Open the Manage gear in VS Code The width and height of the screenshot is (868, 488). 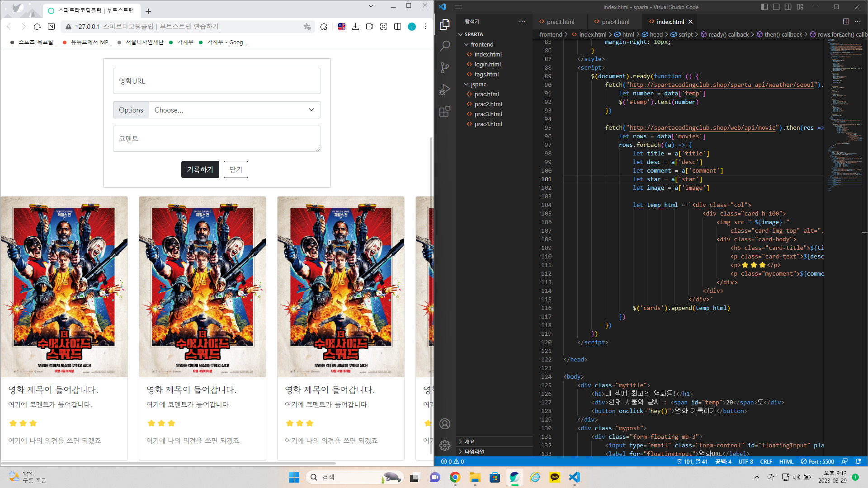(445, 446)
